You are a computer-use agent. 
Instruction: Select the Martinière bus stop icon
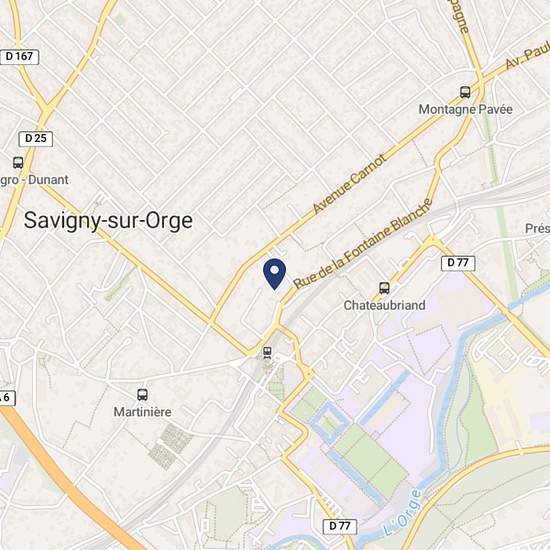pos(142,395)
